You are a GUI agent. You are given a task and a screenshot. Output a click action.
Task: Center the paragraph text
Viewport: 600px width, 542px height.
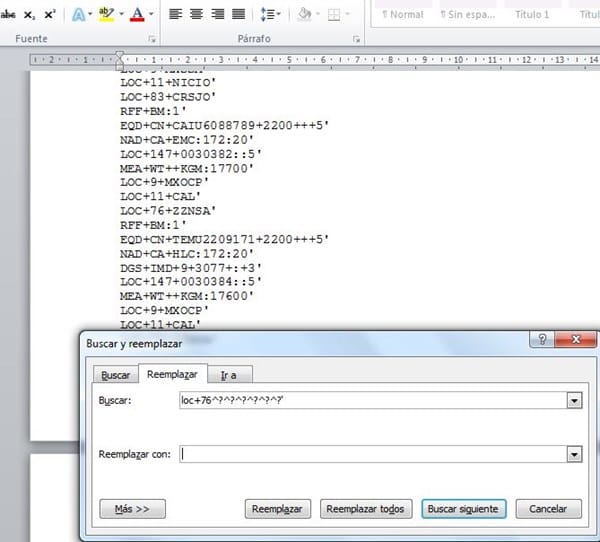[x=196, y=15]
